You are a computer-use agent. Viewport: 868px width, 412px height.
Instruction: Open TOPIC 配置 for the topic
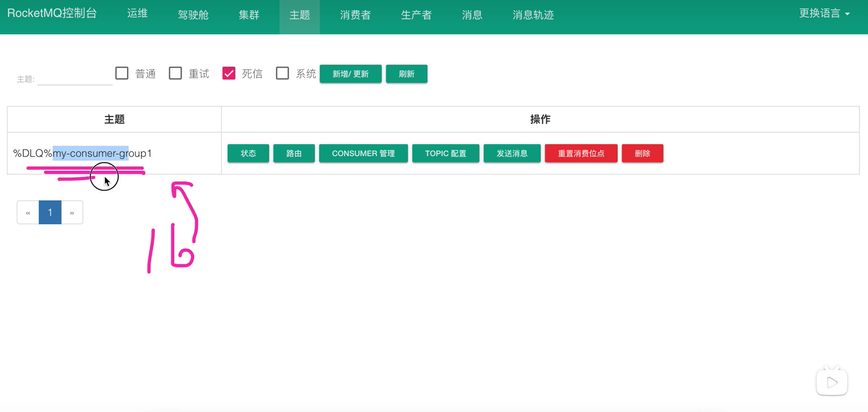tap(445, 153)
